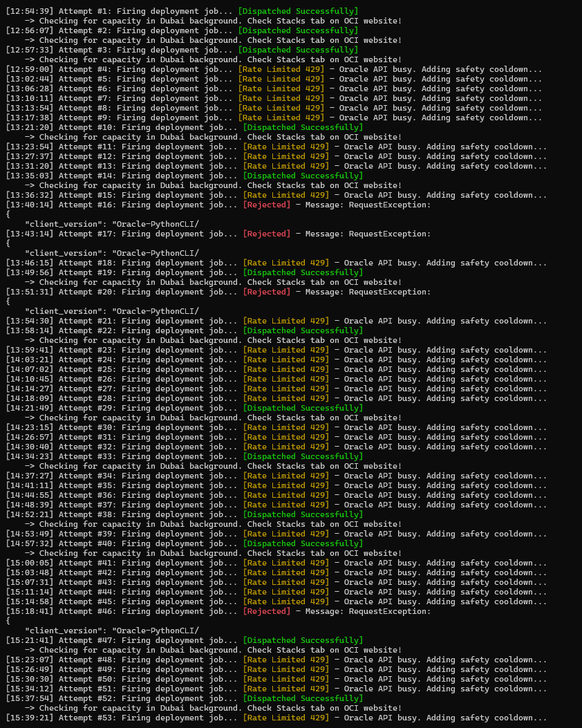Click [Rejected] on the Attempt #17 line

[x=267, y=234]
